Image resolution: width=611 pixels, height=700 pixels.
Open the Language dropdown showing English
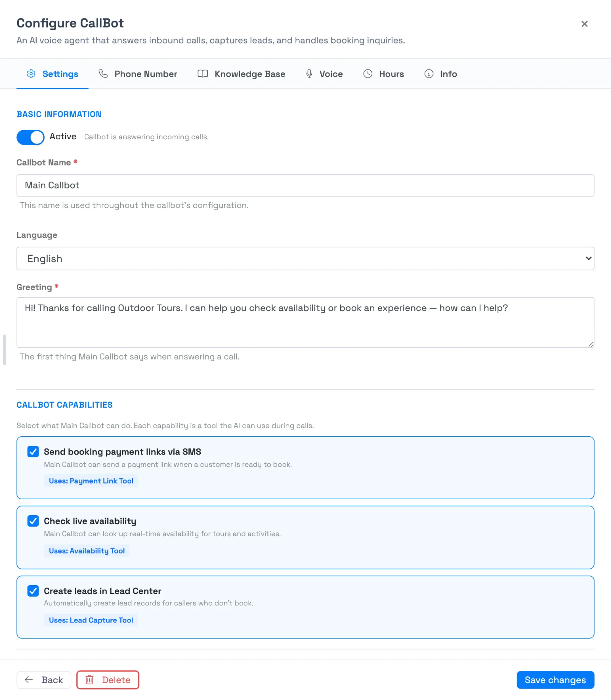pos(305,258)
